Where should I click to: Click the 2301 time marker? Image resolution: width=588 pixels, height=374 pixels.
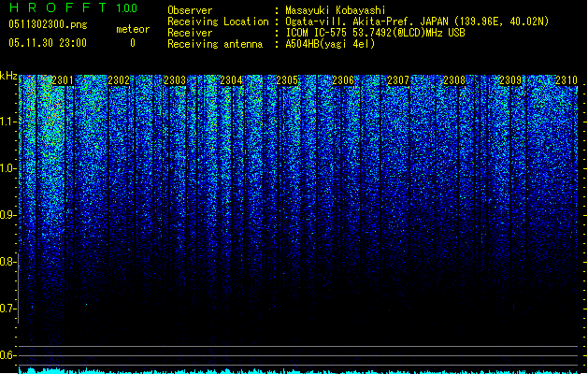click(x=63, y=80)
